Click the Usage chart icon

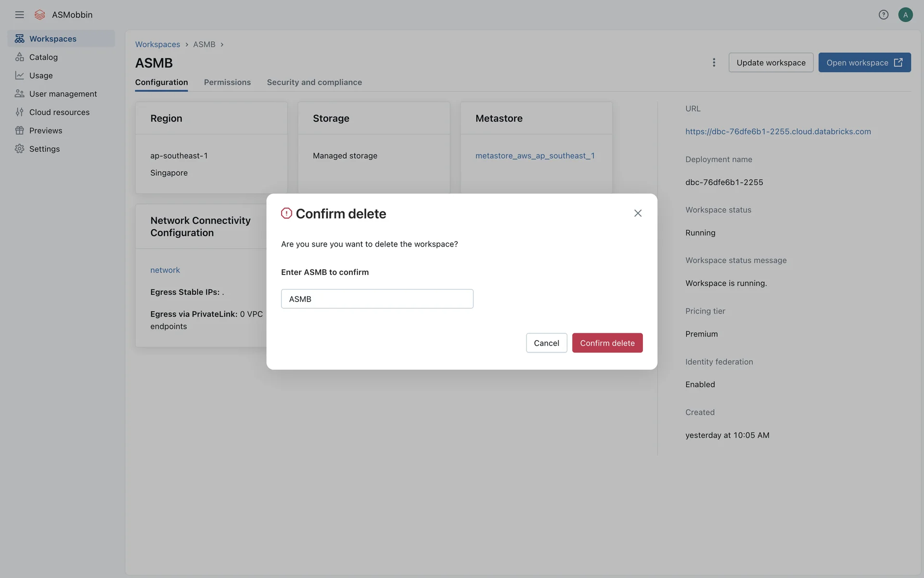pos(19,75)
